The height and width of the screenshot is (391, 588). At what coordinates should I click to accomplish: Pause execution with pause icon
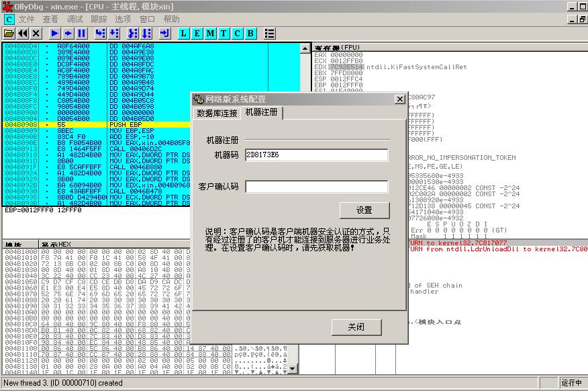point(81,34)
